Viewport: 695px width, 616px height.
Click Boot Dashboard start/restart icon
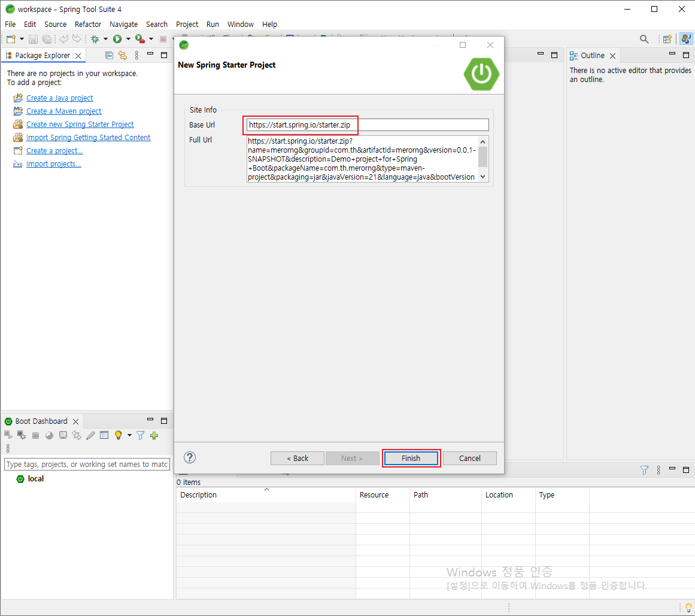pyautogui.click(x=8, y=435)
